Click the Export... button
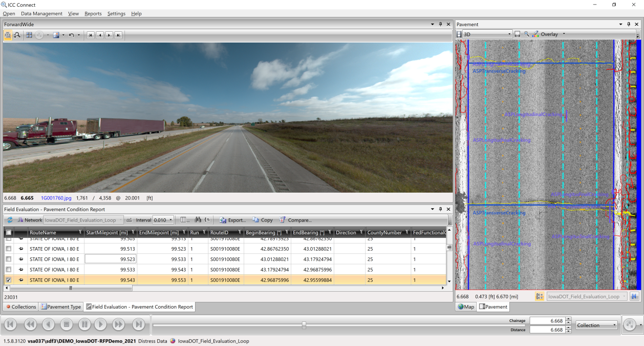 point(232,220)
